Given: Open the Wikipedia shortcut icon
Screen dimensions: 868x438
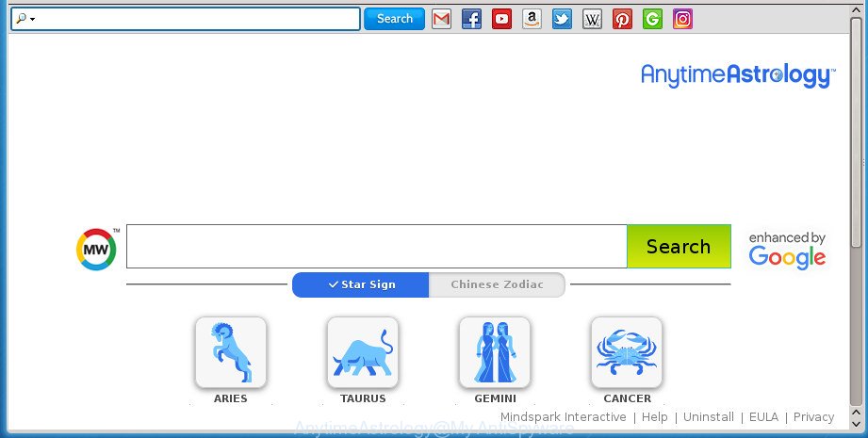Looking at the screenshot, I should coord(592,19).
